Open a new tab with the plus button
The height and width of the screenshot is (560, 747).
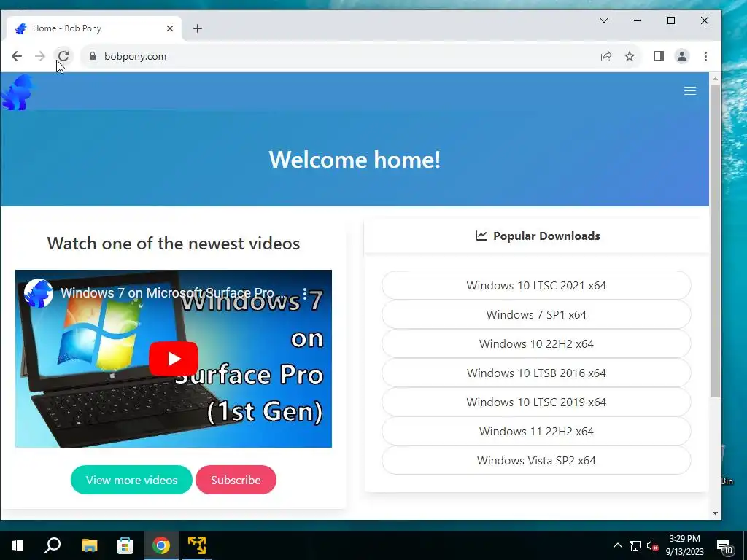[198, 28]
